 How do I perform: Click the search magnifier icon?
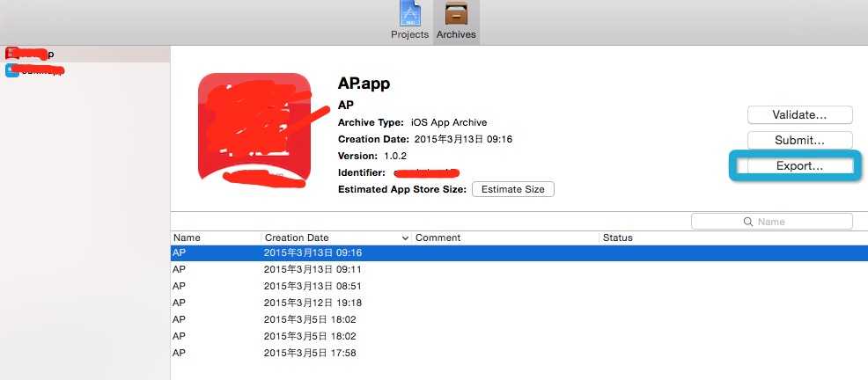(748, 222)
